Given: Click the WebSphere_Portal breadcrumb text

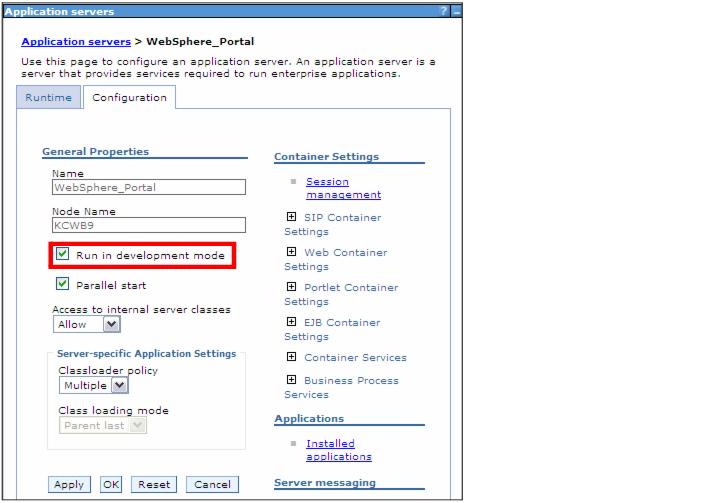Looking at the screenshot, I should tap(200, 42).
